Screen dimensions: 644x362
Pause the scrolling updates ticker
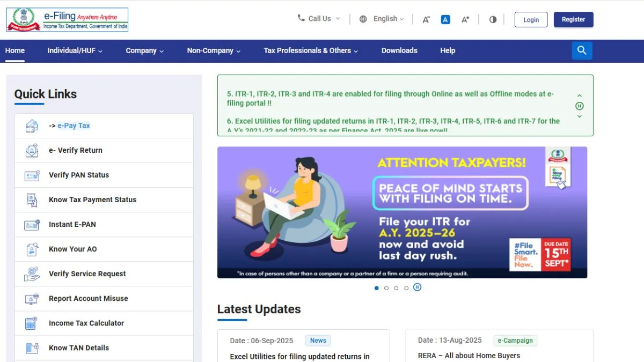(579, 106)
